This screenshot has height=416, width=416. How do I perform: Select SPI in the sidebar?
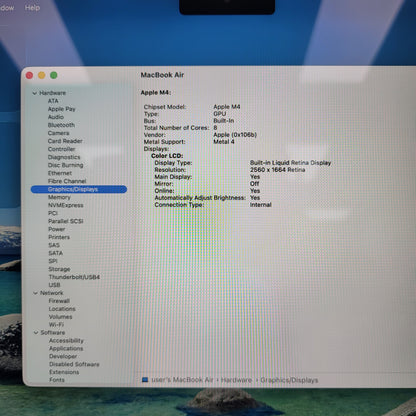tap(53, 261)
